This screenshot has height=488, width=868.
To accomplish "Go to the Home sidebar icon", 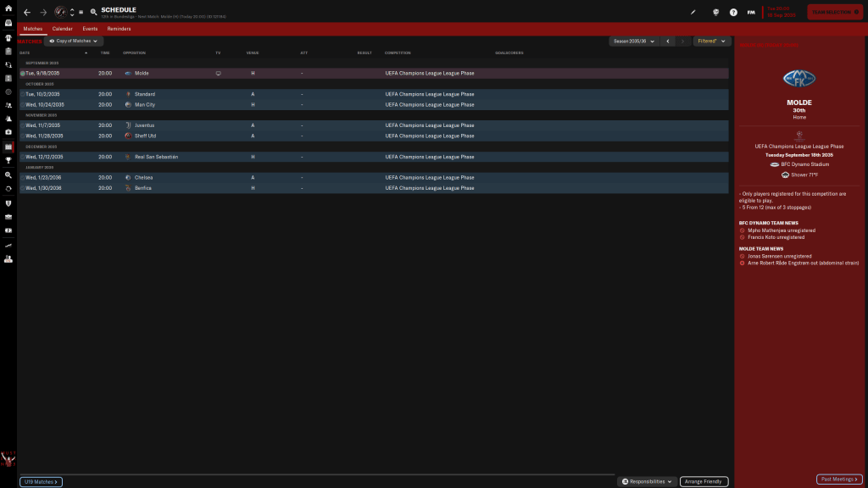I will [8, 10].
